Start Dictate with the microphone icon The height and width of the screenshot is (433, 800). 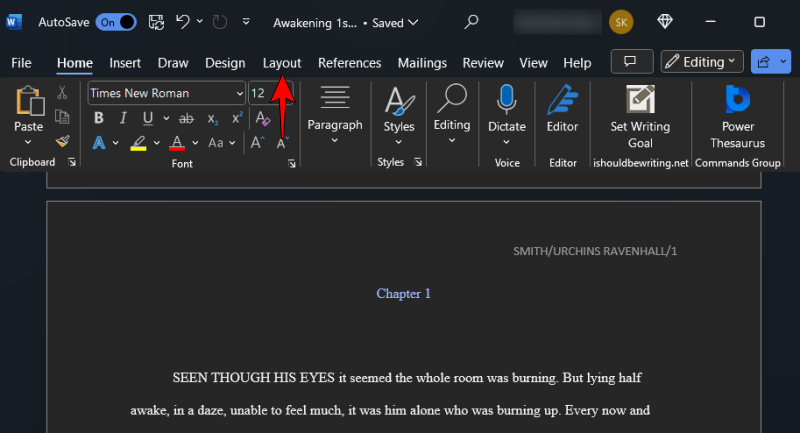(507, 100)
